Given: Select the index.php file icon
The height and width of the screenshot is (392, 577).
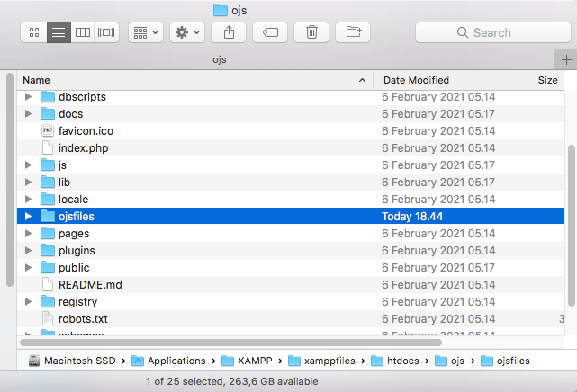Looking at the screenshot, I should [x=48, y=148].
